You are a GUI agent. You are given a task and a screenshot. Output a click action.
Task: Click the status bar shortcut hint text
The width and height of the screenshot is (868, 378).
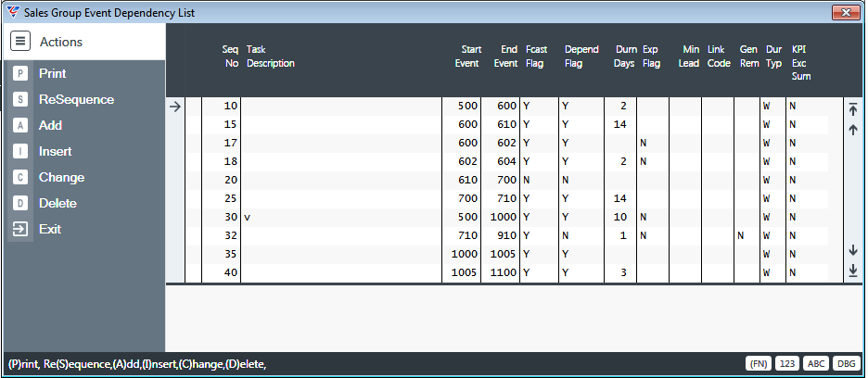pyautogui.click(x=138, y=364)
